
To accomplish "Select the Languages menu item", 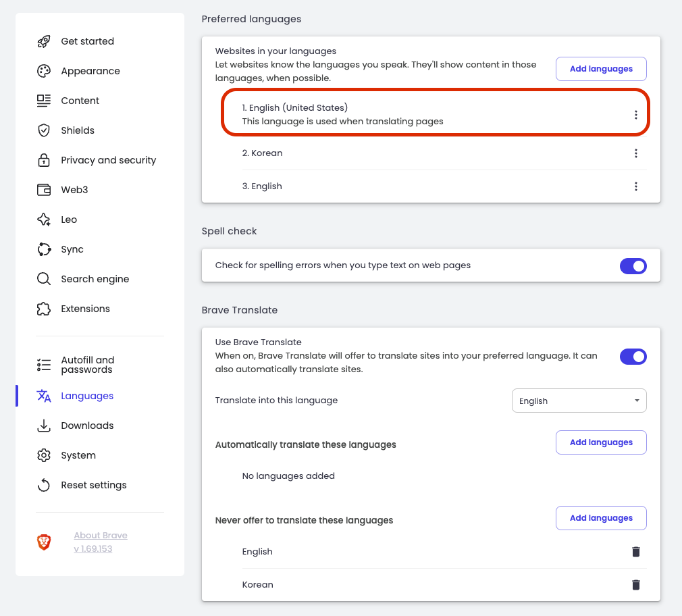I will (x=87, y=396).
